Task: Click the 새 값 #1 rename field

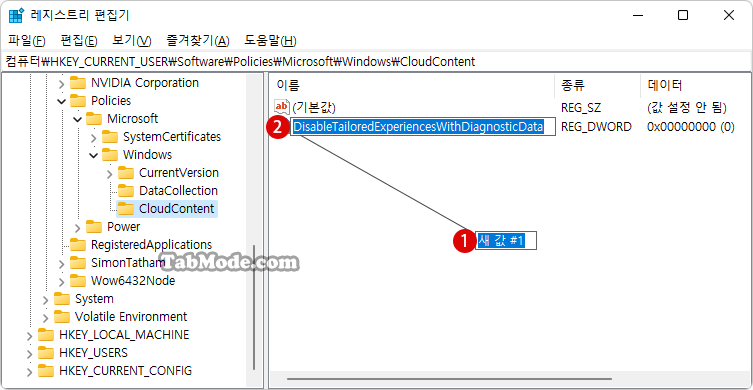Action: tap(506, 241)
